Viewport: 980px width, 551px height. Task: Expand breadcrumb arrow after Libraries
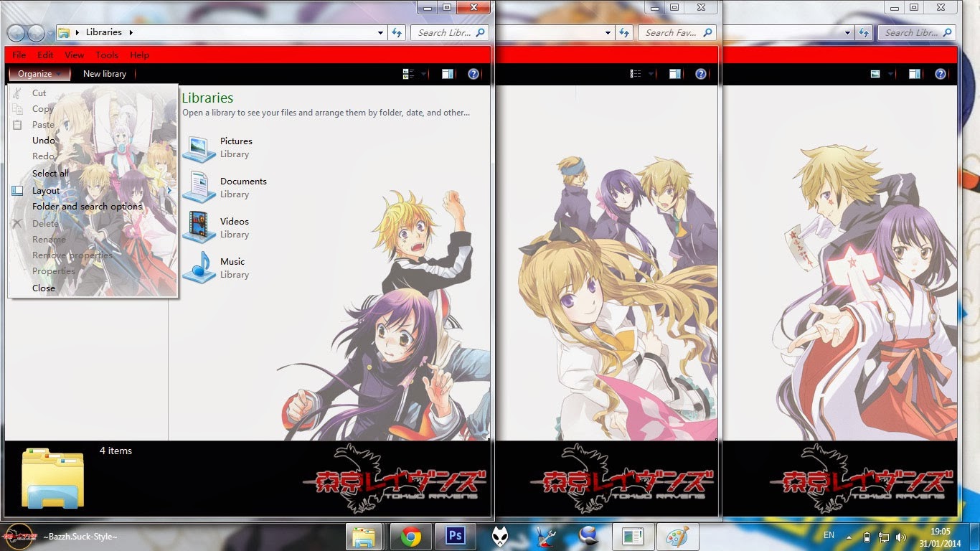point(131,32)
